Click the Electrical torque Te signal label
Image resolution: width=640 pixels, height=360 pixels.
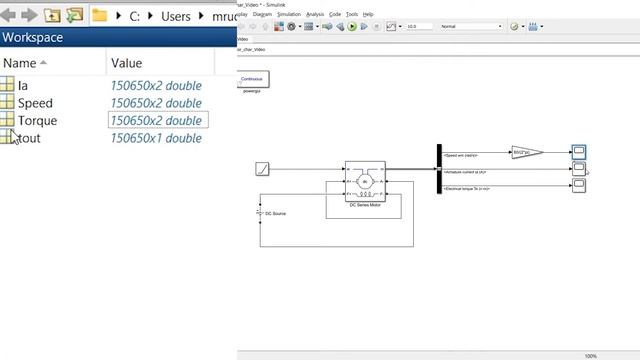click(x=467, y=189)
